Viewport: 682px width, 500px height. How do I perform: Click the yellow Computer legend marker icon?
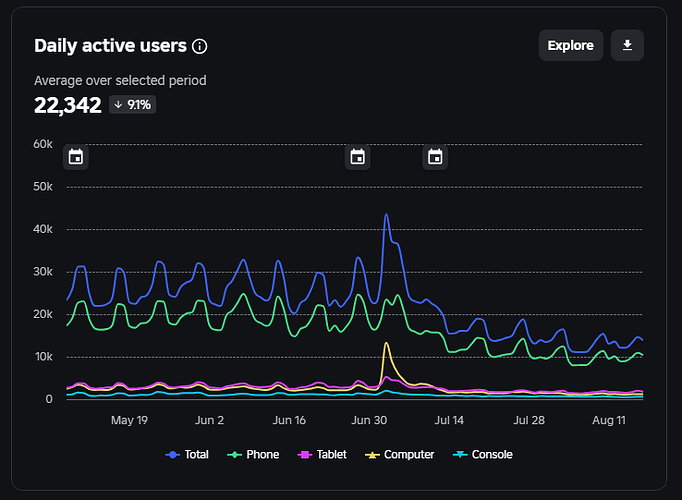click(372, 455)
